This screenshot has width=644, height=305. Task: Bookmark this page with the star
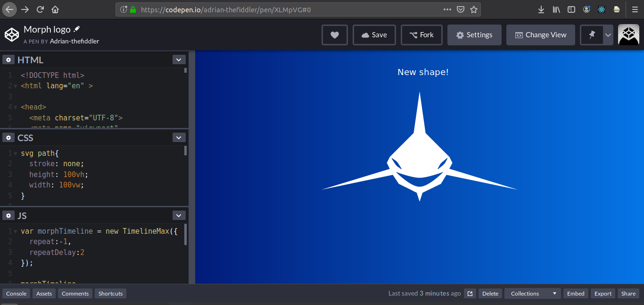point(474,9)
